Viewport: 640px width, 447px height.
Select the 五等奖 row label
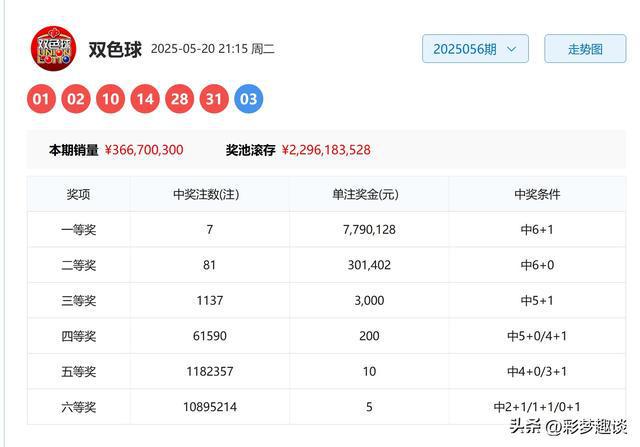78,372
